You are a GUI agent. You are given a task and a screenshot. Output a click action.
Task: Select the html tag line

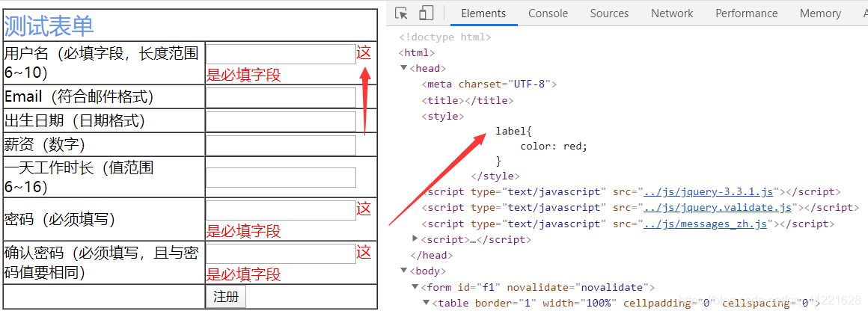tap(417, 53)
